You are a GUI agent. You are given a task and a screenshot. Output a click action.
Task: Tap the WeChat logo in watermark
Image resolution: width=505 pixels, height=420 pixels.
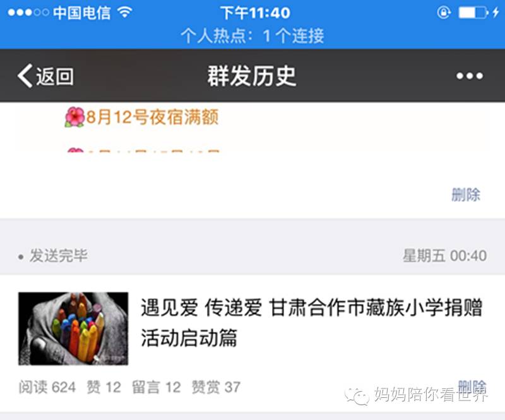click(x=357, y=395)
